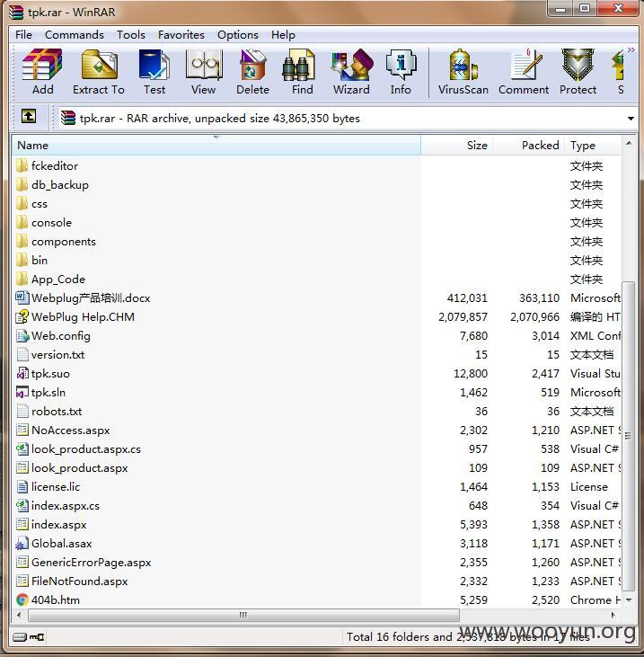Viewport: 644px width, 657px height.
Task: Open the View tool
Action: pos(204,72)
